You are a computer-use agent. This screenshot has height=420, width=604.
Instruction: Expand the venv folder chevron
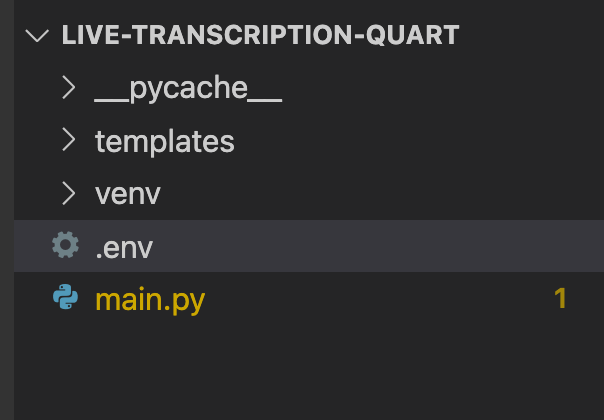click(69, 193)
